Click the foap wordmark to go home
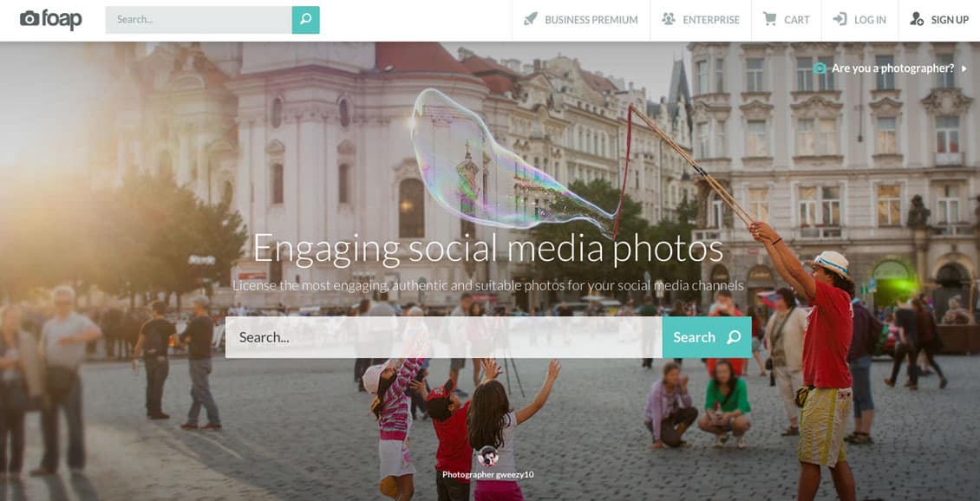The height and width of the screenshot is (501, 980). point(62,19)
